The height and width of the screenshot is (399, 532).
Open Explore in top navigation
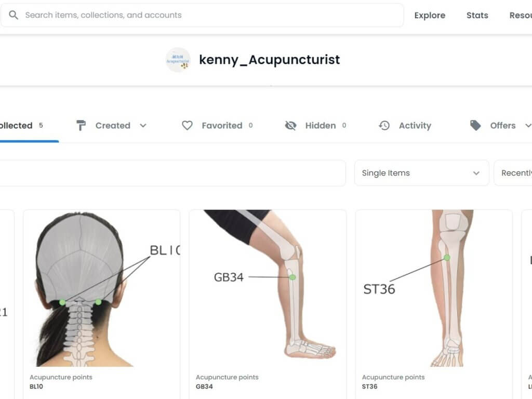(430, 15)
